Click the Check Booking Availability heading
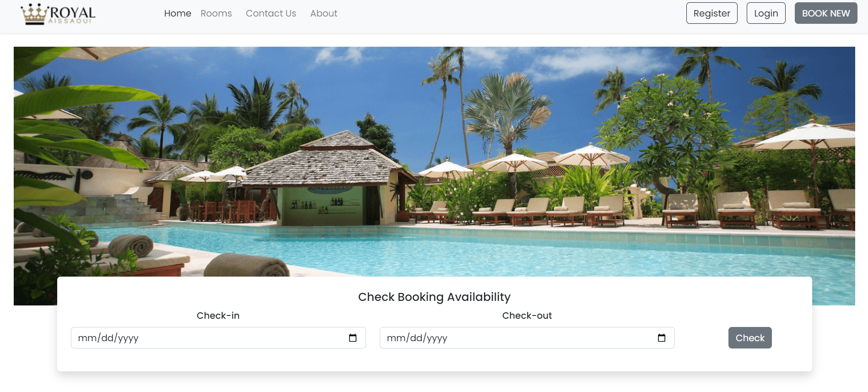Viewport: 868px width, 392px height. click(434, 297)
